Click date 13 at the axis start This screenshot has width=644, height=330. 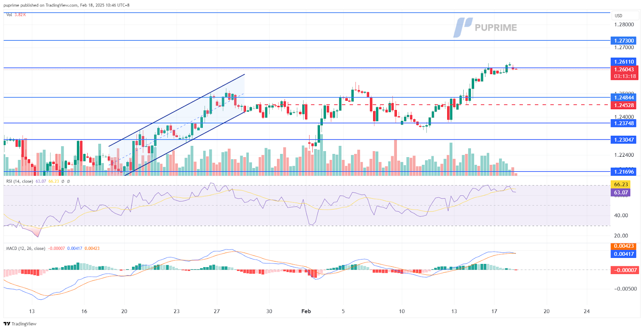point(32,311)
